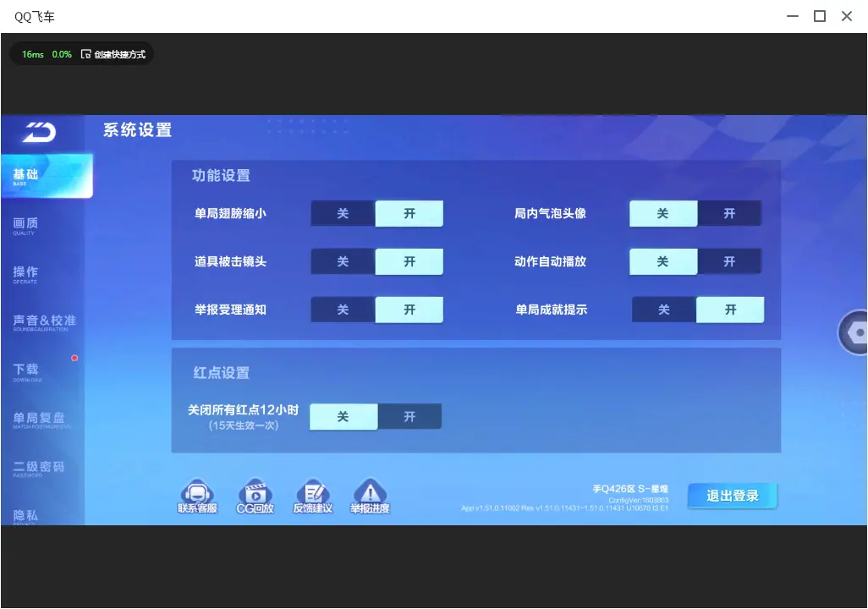Click 创建快捷方式 shortcut icon

85,54
